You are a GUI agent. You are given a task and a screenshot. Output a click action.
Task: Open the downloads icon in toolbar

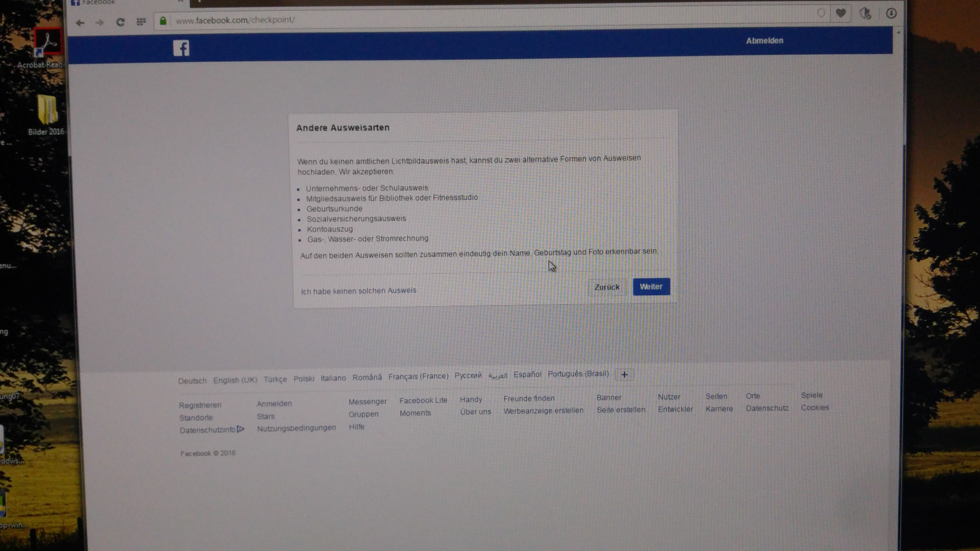(x=891, y=14)
